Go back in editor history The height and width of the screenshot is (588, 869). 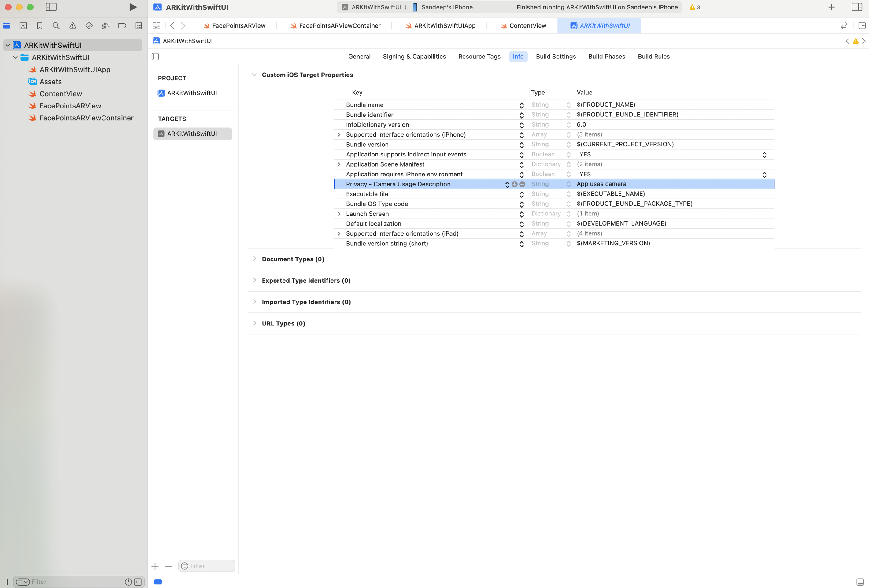click(172, 25)
